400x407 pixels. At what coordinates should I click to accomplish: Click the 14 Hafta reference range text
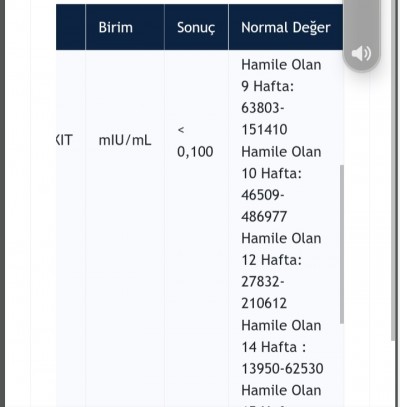click(273, 347)
